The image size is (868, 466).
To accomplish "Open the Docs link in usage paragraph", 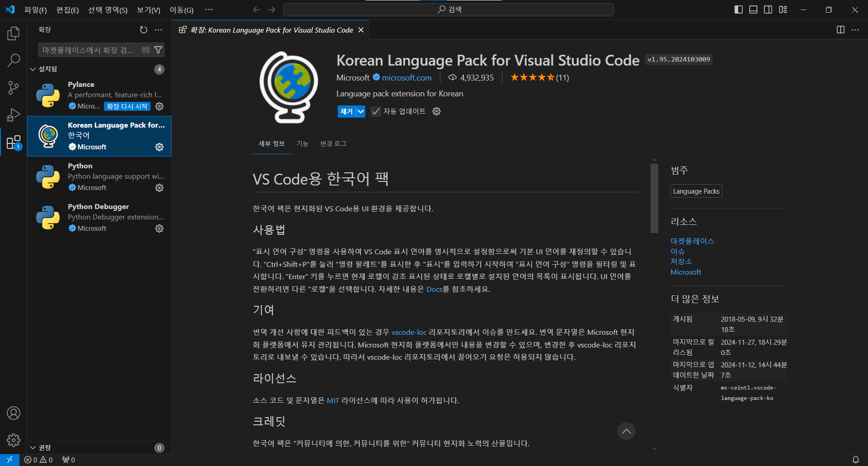I will pos(434,289).
